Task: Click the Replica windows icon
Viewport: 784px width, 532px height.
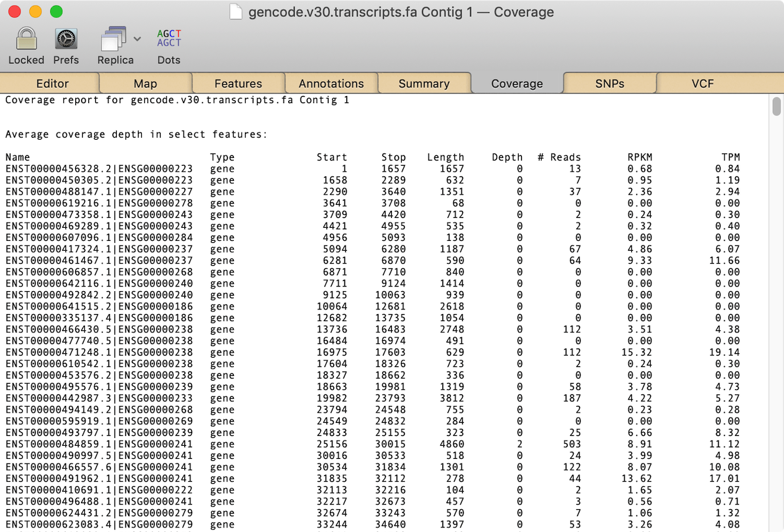Action: pos(113,39)
